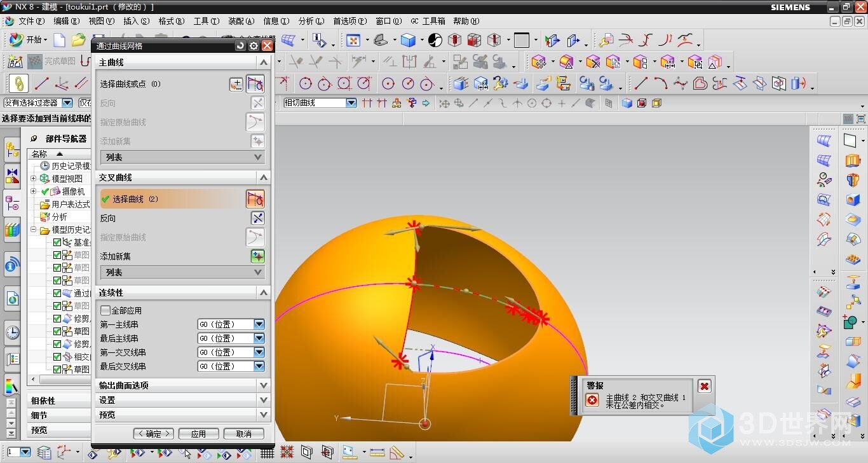Viewport: 868px width, 463px height.
Task: Click the Delete Face synchronous modeling icon
Action: (593, 62)
